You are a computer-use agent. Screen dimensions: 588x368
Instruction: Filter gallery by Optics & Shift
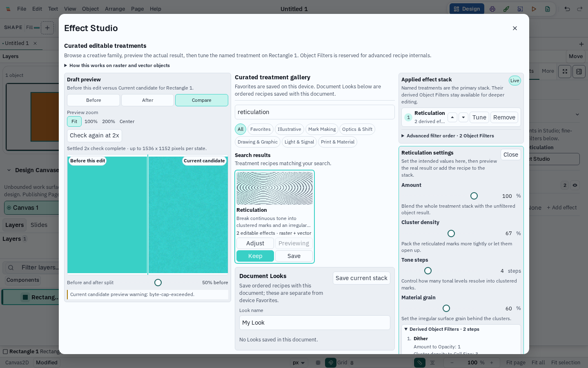point(357,129)
